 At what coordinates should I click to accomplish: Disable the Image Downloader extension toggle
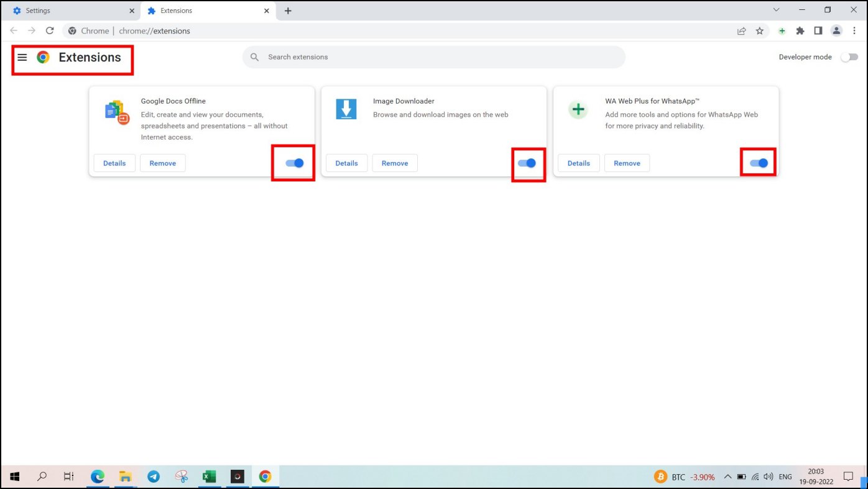click(527, 163)
